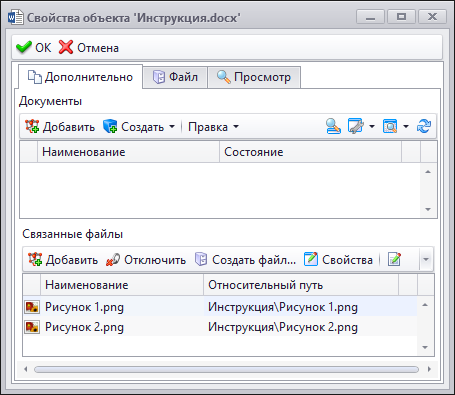The width and height of the screenshot is (455, 395).
Task: Click the documents list scroll down arrow
Action: coord(428,209)
